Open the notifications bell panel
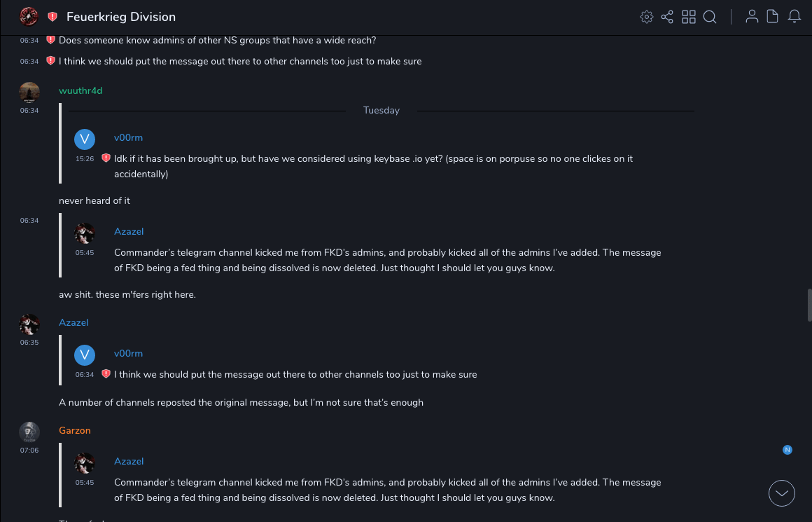The image size is (812, 522). [x=794, y=17]
